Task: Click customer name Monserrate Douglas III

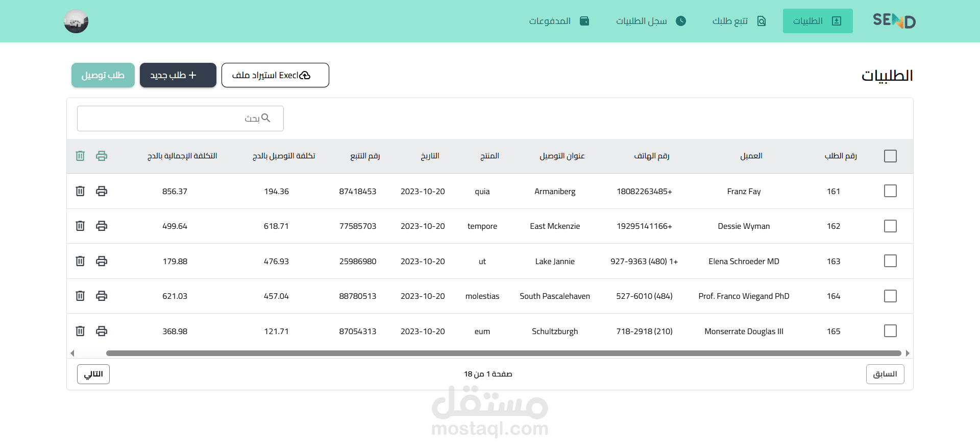Action: [744, 332]
